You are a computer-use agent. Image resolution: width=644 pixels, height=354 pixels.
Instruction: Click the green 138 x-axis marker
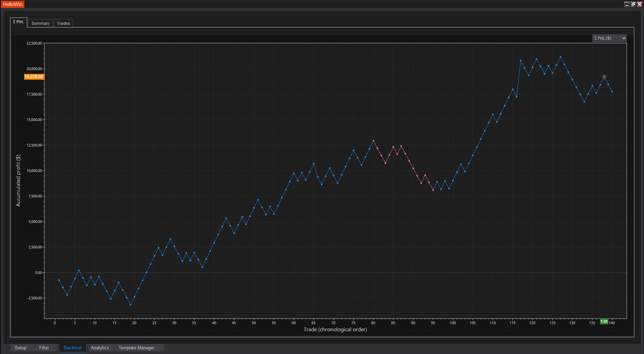pyautogui.click(x=604, y=322)
